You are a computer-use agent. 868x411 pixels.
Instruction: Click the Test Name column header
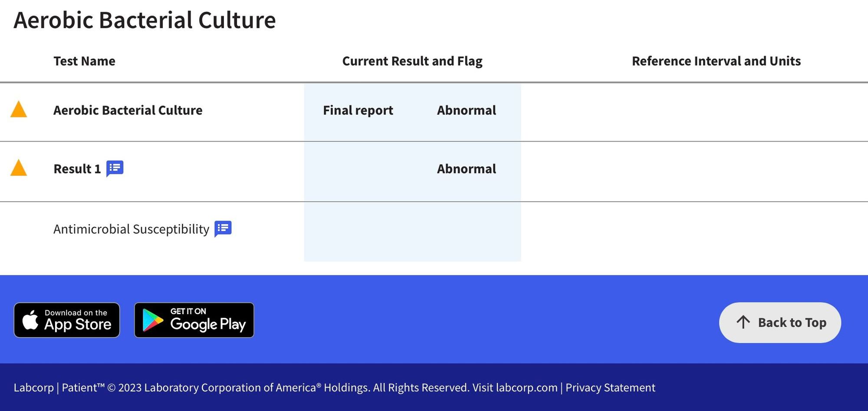coord(84,61)
